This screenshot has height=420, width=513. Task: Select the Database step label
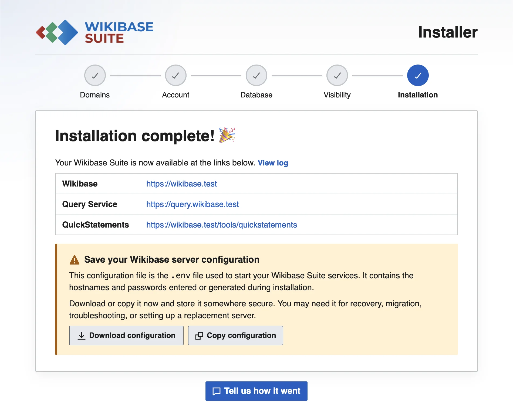coord(256,95)
